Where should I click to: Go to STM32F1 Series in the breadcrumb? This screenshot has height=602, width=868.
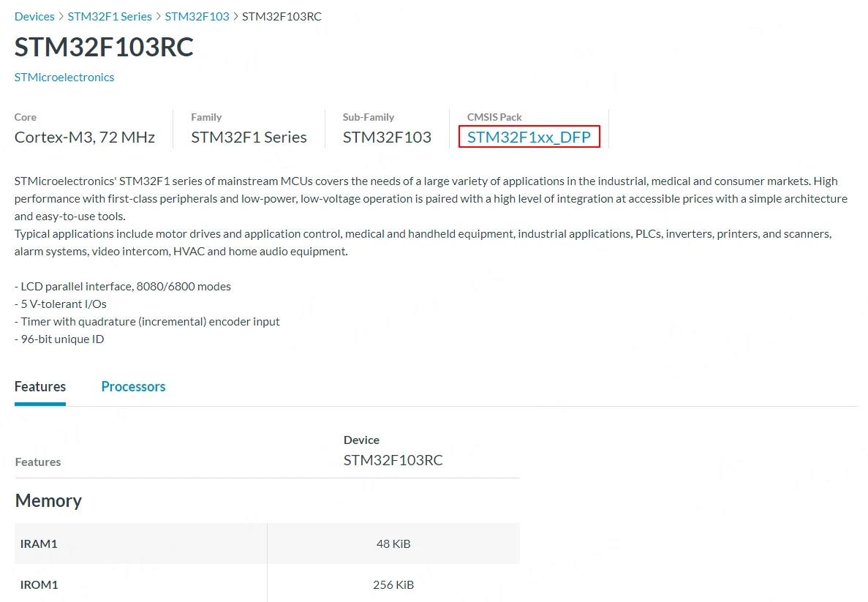pos(110,16)
